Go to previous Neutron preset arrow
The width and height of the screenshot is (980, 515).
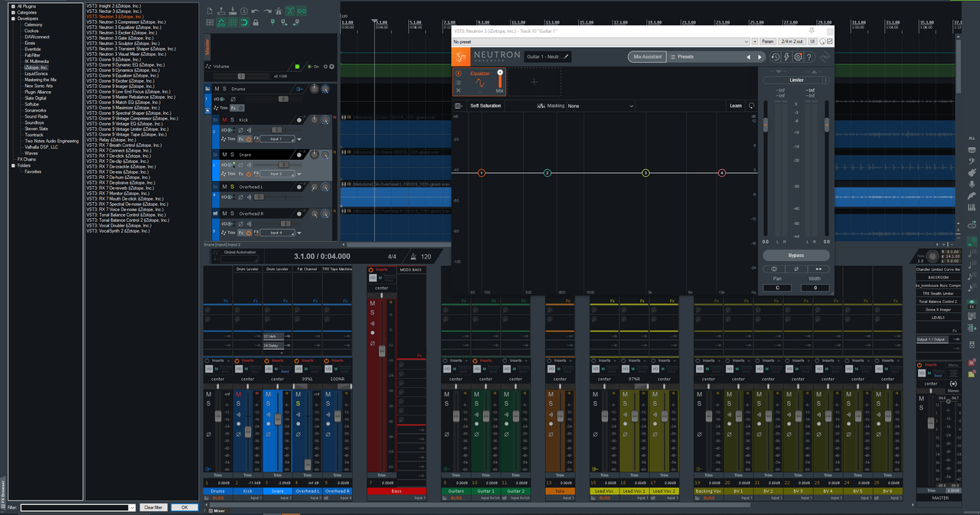748,57
